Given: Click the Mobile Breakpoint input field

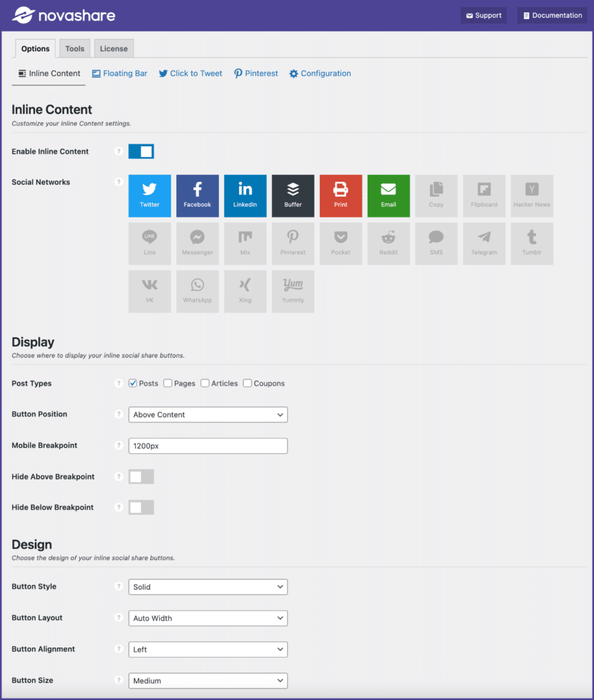Looking at the screenshot, I should coord(208,446).
